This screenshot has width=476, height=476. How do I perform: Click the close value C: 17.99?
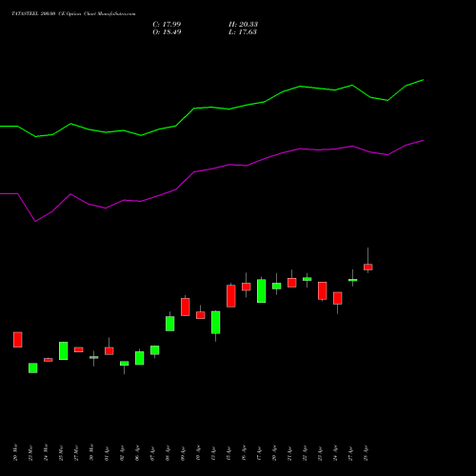pos(167,25)
